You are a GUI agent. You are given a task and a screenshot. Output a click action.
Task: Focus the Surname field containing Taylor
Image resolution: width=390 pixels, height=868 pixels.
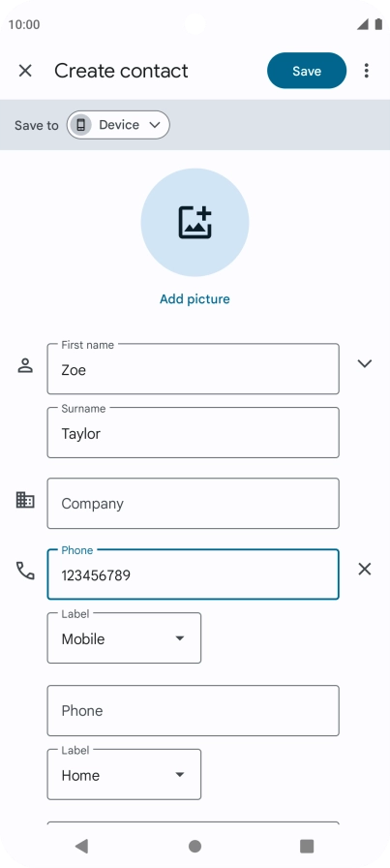pos(193,432)
